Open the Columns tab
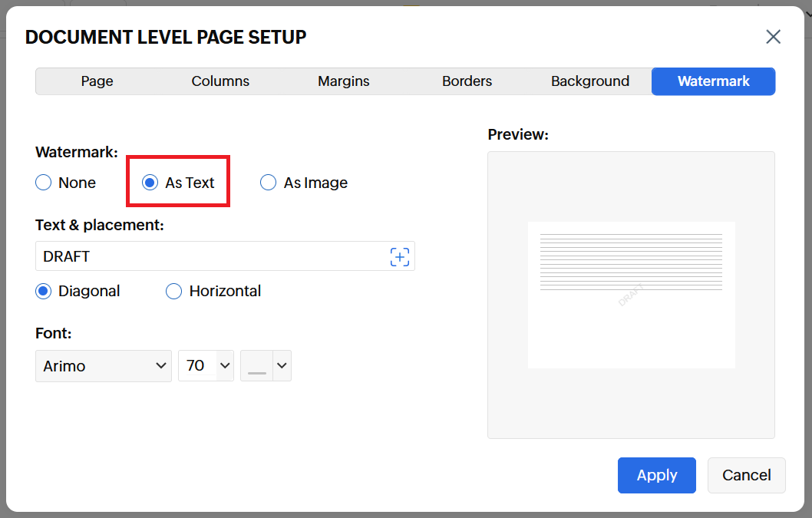Viewport: 812px width, 518px height. pos(220,81)
